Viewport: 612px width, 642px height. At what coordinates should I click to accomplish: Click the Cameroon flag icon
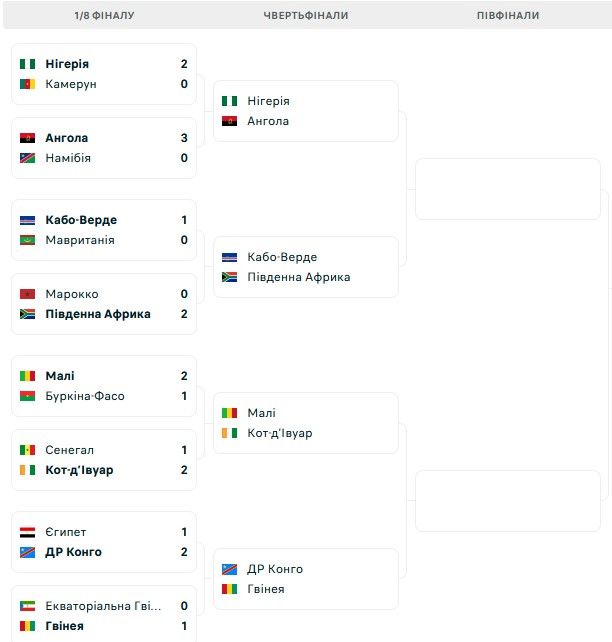click(28, 84)
